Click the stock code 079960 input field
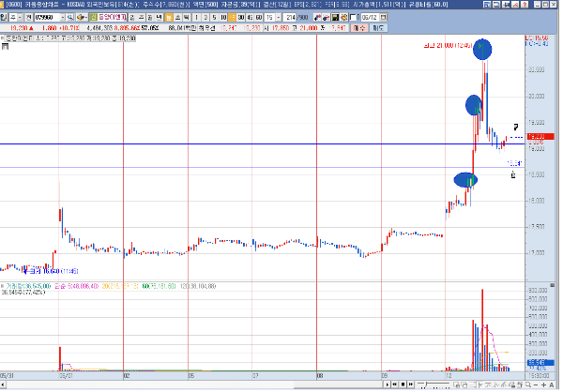The width and height of the screenshot is (563, 392). tap(47, 17)
